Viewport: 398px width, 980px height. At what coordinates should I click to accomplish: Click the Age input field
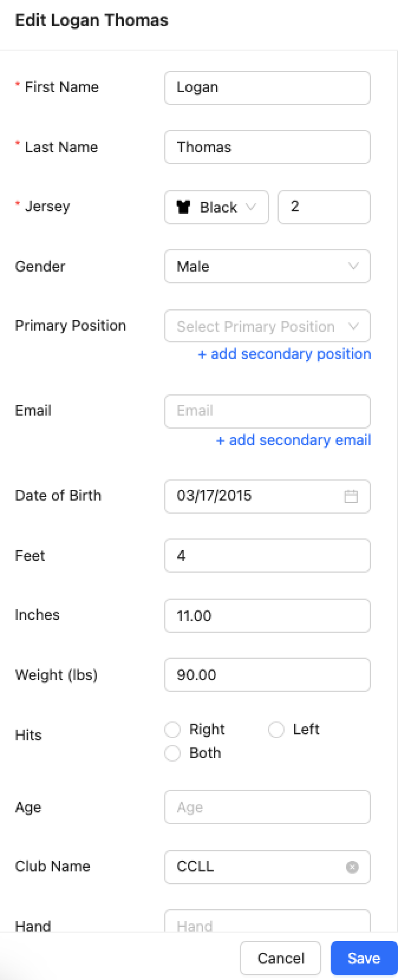click(x=267, y=807)
